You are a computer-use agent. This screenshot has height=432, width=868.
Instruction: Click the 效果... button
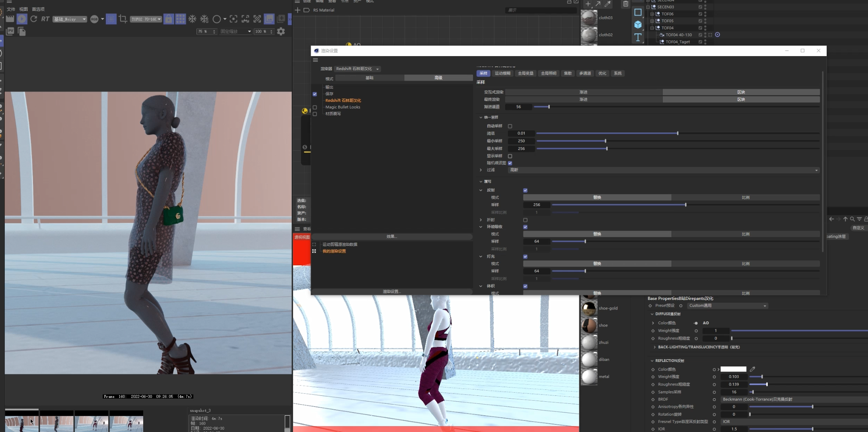(391, 236)
